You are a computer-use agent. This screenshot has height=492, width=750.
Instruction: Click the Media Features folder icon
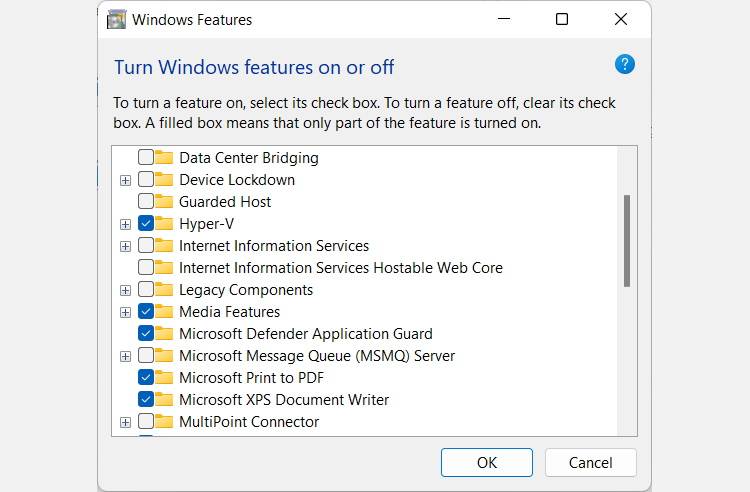[x=164, y=312]
